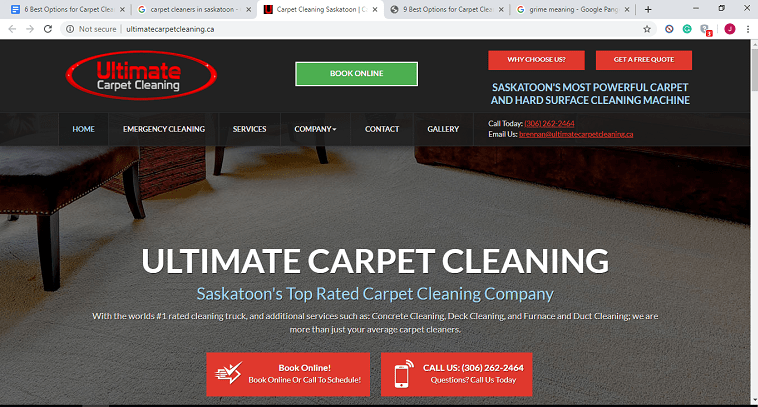Click the Call Us phone banner button
This screenshot has width=758, height=407.
(456, 374)
